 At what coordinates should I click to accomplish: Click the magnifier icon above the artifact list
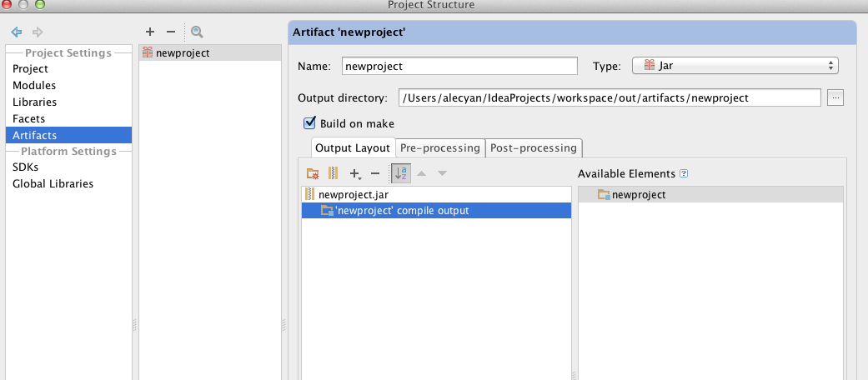tap(197, 32)
